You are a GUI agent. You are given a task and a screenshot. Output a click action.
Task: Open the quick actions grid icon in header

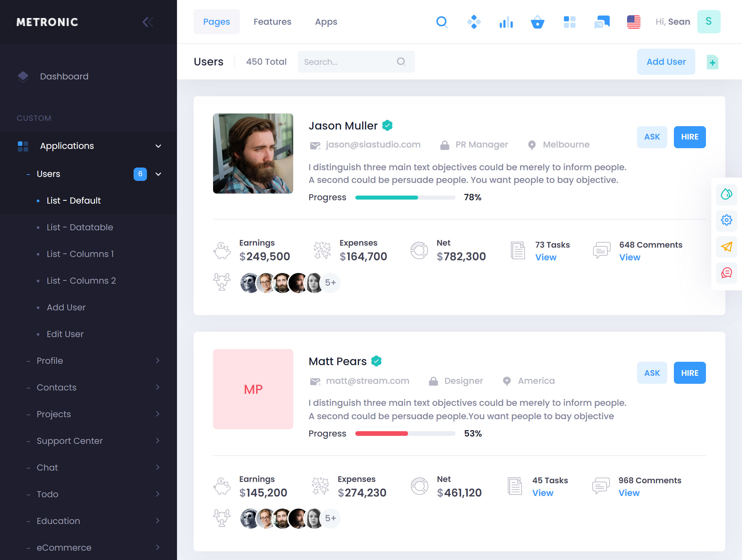pos(569,21)
